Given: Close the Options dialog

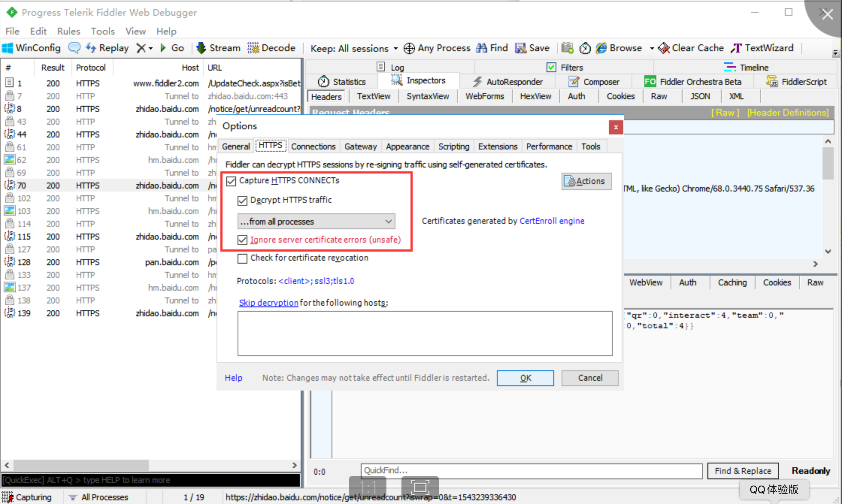Looking at the screenshot, I should click(616, 127).
